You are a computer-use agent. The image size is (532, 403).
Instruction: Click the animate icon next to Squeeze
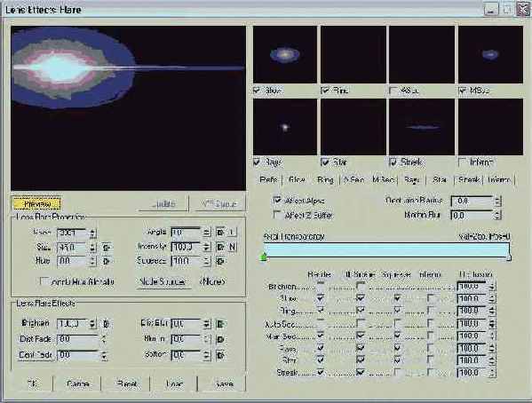220,261
